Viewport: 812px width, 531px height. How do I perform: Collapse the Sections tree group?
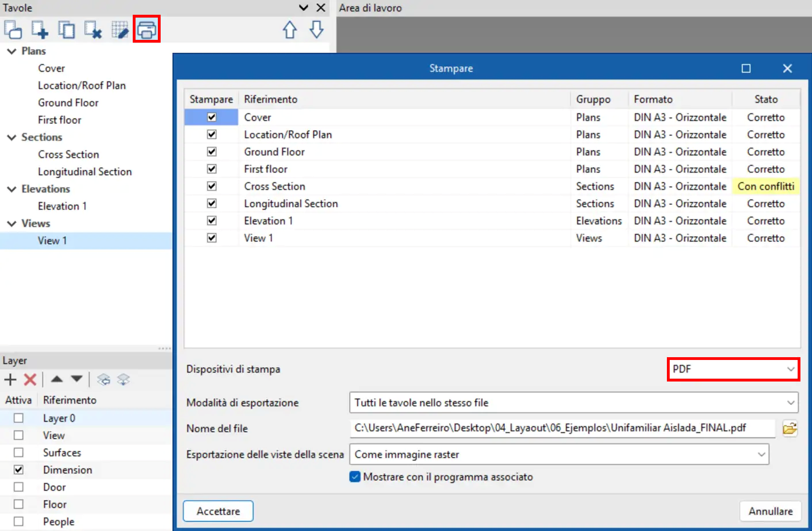pos(12,137)
